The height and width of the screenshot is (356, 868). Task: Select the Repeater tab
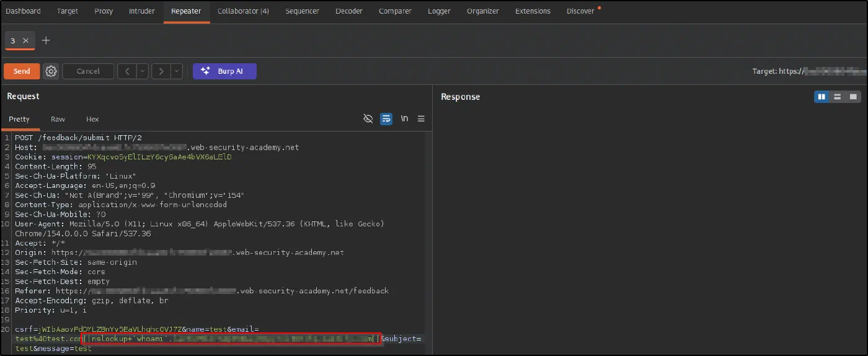pos(187,11)
